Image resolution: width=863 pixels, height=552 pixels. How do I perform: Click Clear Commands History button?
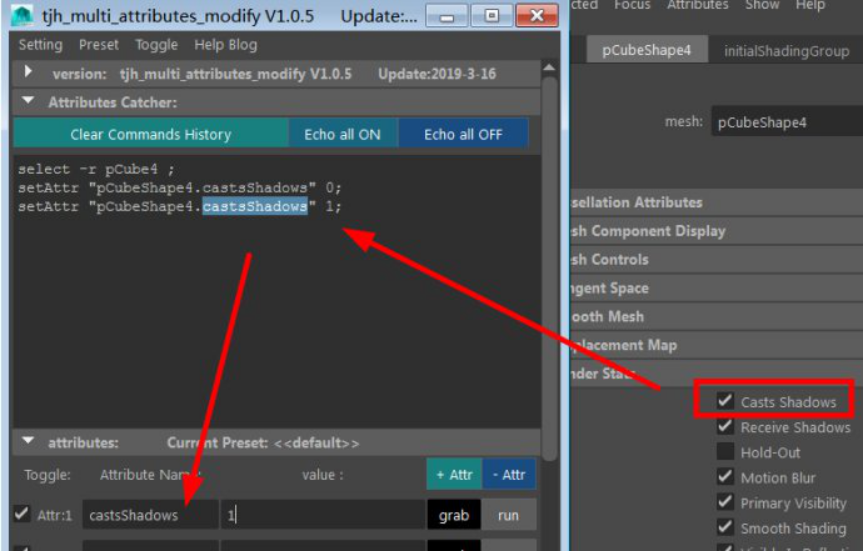tap(150, 134)
